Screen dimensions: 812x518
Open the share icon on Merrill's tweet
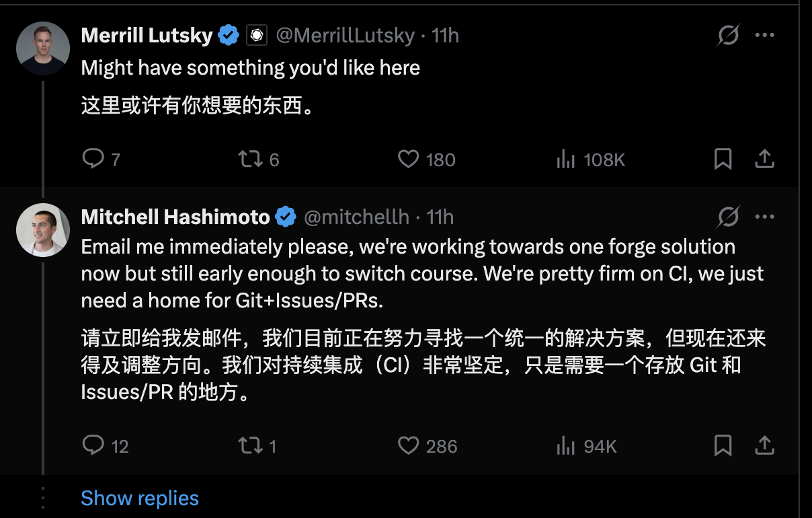point(765,159)
